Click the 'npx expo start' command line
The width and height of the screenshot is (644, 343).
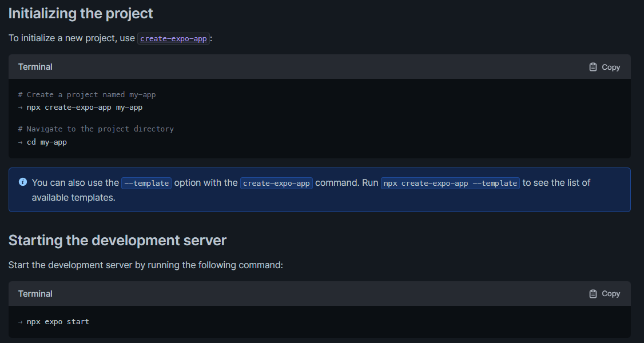coord(58,322)
